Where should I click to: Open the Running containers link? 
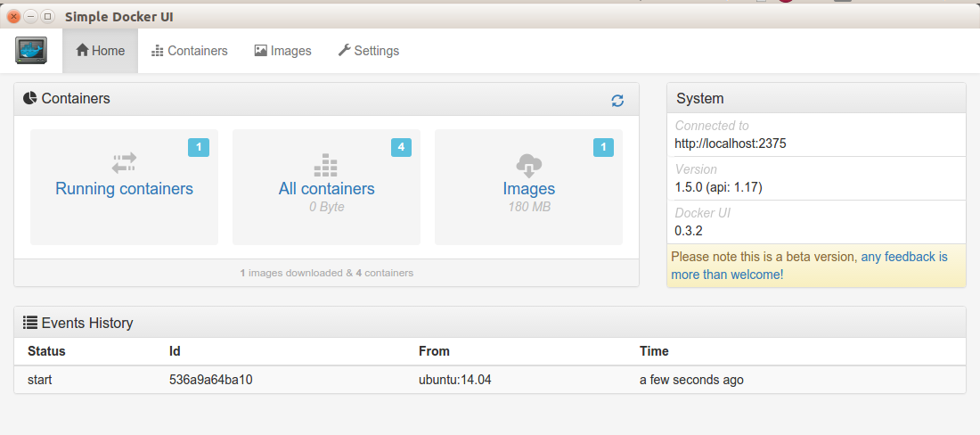tap(125, 189)
